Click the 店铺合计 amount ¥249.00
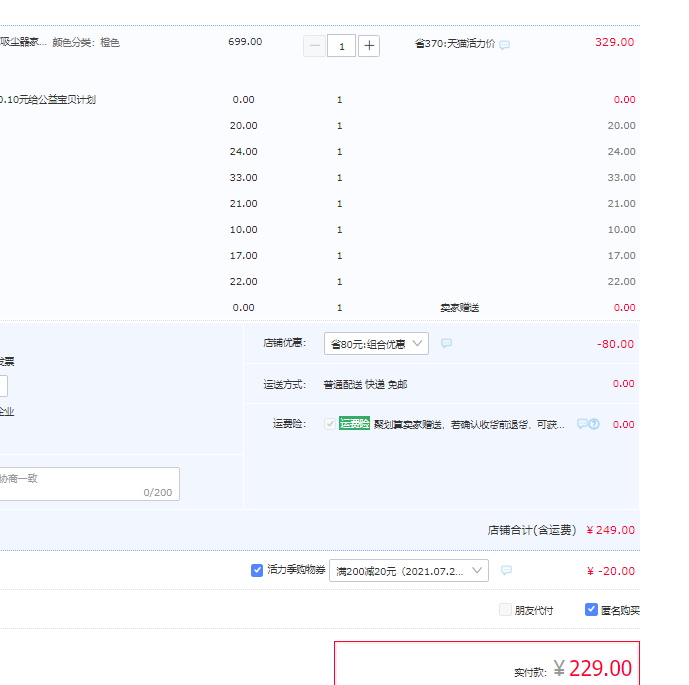The height and width of the screenshot is (685, 689). pos(611,530)
